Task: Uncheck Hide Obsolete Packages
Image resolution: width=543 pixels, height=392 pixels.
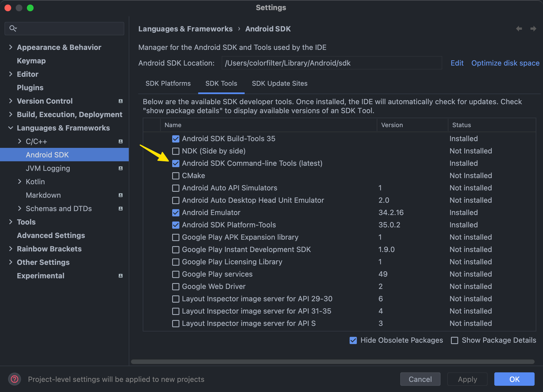Action: (x=353, y=340)
